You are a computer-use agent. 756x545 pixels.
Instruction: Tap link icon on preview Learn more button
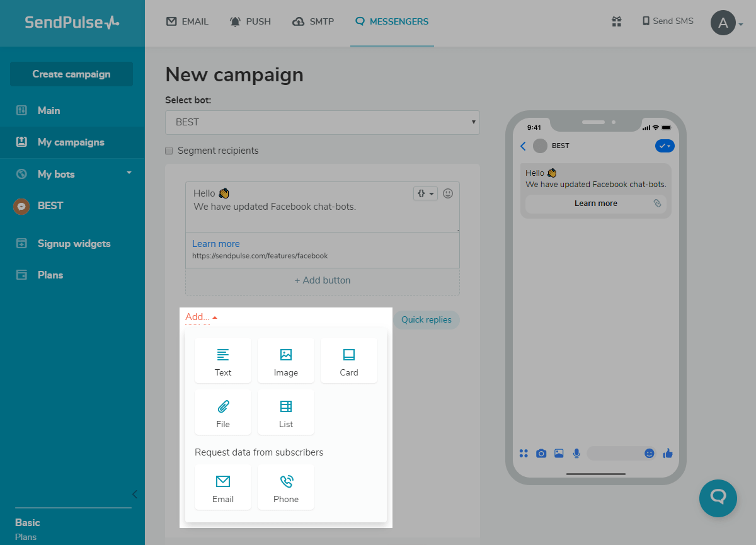pos(657,204)
